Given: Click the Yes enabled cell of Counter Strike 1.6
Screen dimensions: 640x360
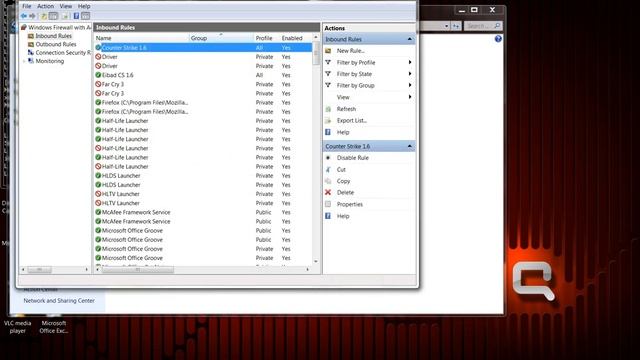Looking at the screenshot, I should [x=286, y=48].
